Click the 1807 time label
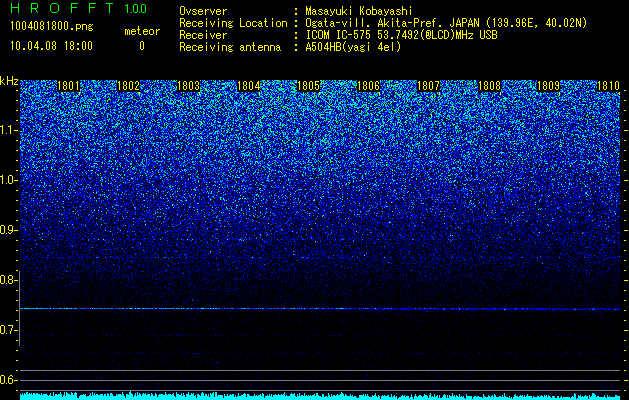Screen dimensions: 629x400 coord(428,86)
